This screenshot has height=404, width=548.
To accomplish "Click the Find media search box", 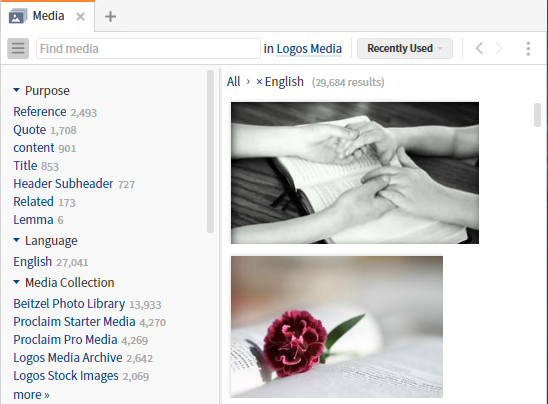I will (x=148, y=49).
